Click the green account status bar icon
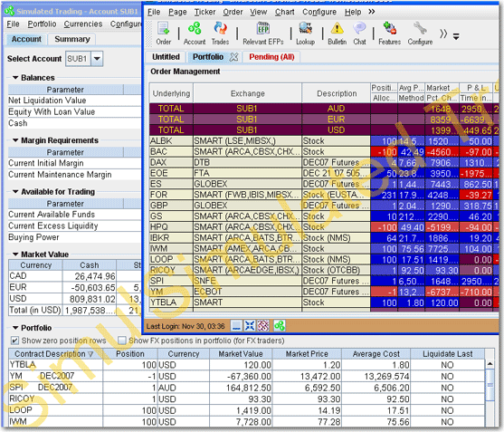 280,326
